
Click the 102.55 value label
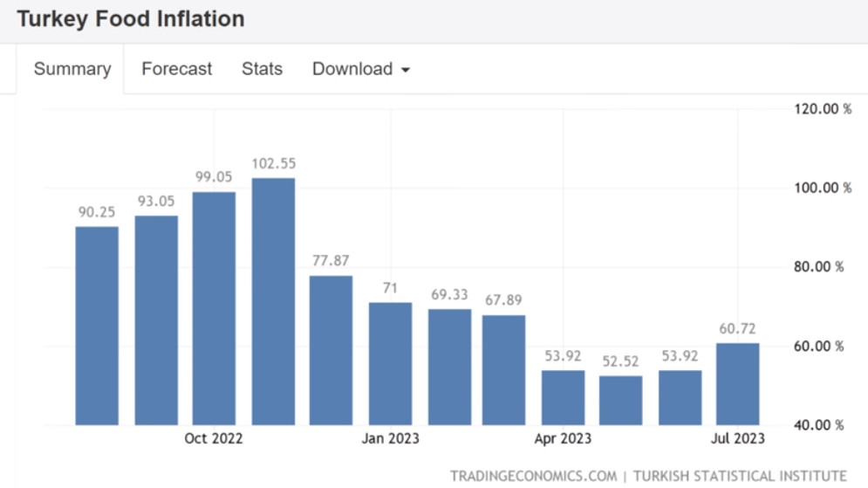coord(273,163)
